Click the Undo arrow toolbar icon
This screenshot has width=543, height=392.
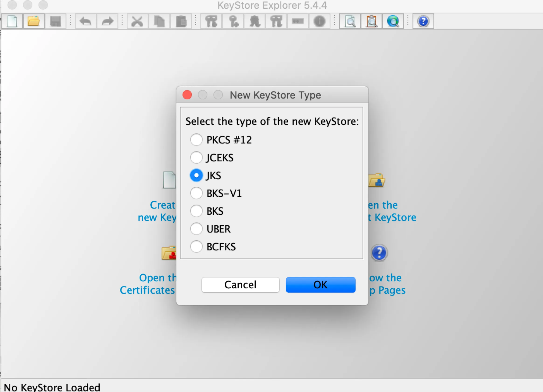(x=86, y=21)
